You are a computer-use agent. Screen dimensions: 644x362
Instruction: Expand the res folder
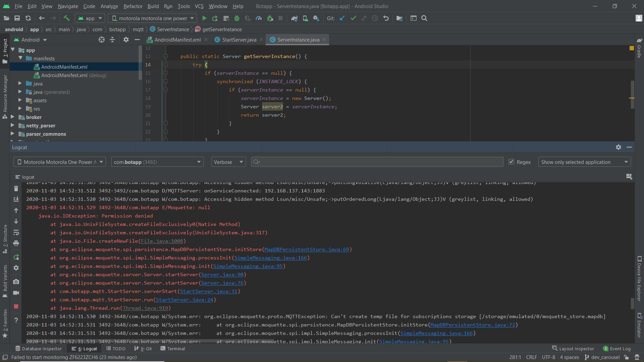(20, 109)
